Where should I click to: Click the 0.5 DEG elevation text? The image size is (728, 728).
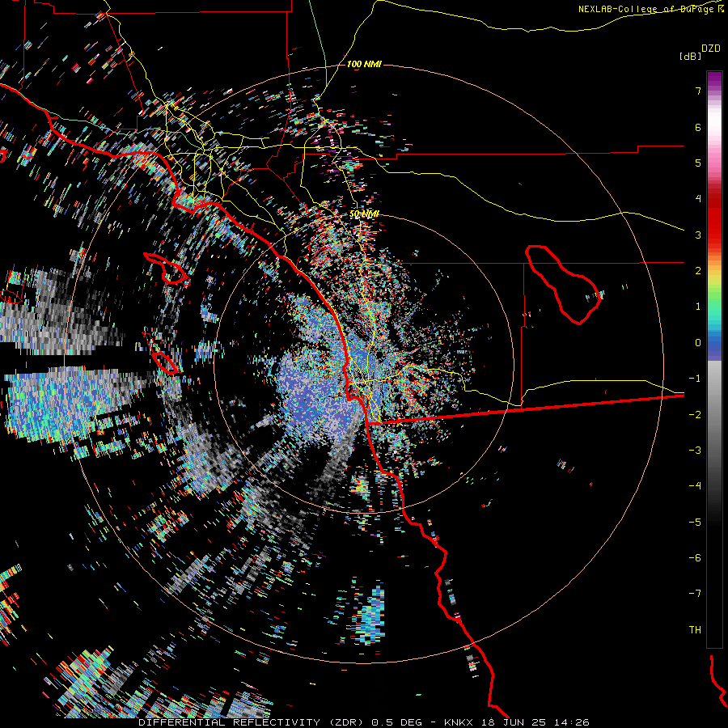pos(396,722)
